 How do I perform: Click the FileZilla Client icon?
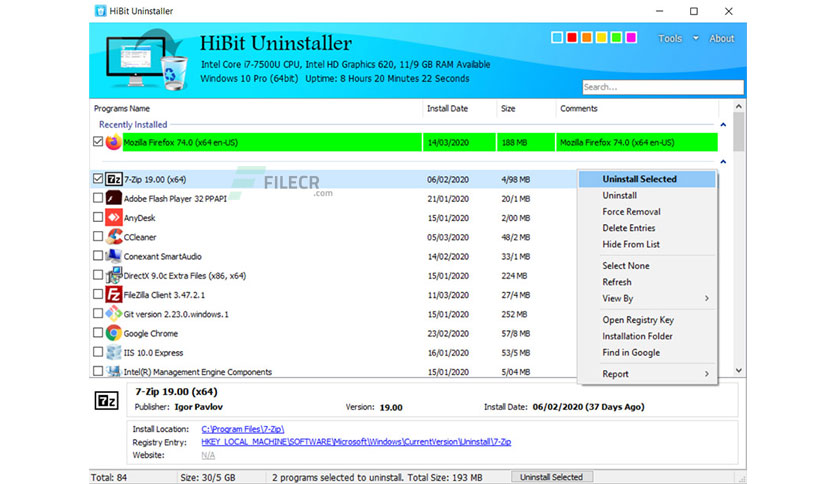[113, 294]
